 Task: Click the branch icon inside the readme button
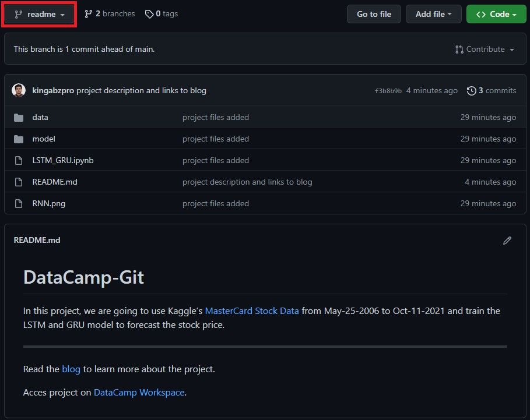(19, 14)
